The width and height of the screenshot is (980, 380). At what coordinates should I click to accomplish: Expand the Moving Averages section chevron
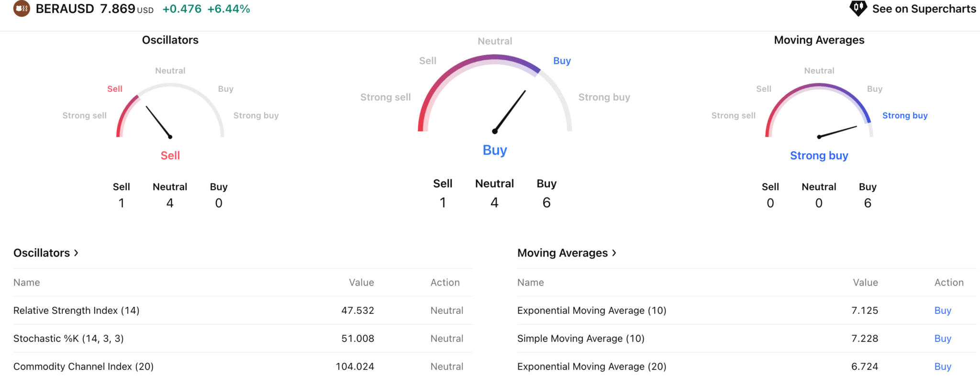[x=614, y=253]
